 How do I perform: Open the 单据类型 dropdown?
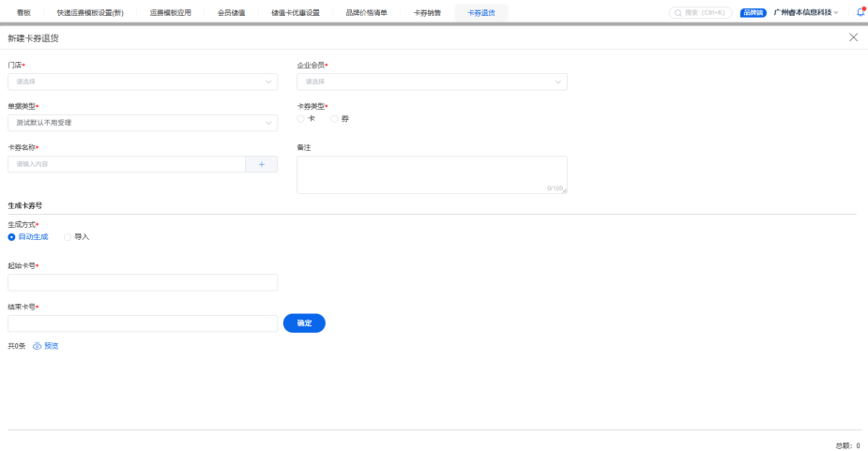coord(143,123)
